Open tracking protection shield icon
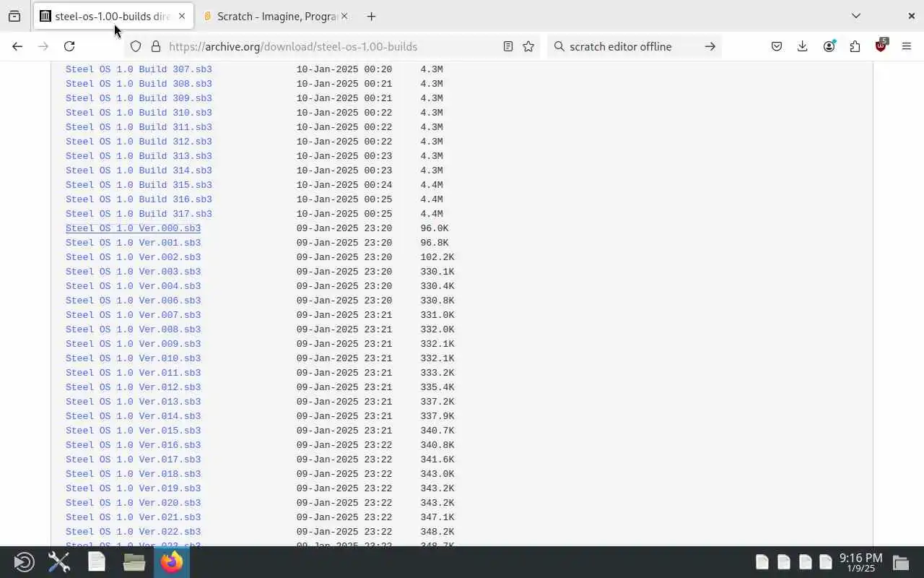 point(136,46)
